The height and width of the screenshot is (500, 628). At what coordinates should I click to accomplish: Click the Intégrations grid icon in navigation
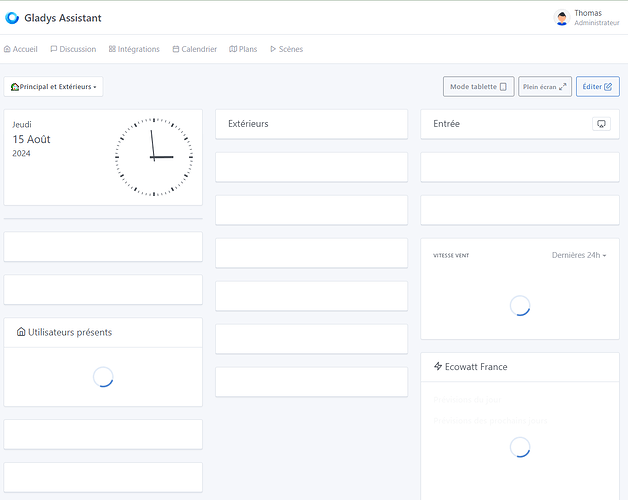click(112, 49)
